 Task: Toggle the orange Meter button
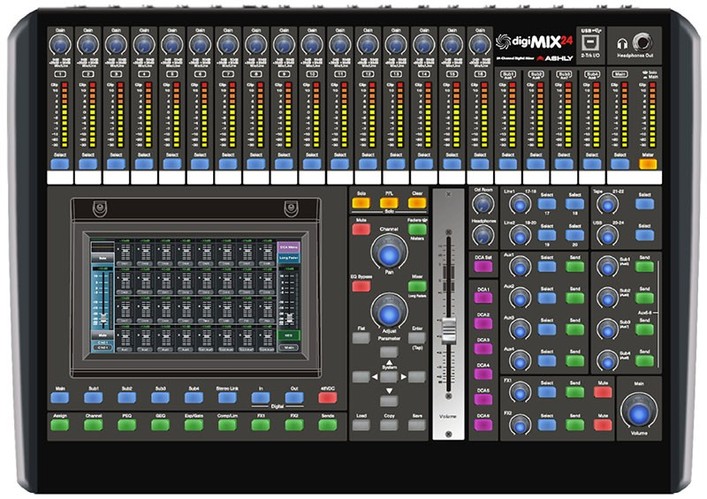point(647,164)
